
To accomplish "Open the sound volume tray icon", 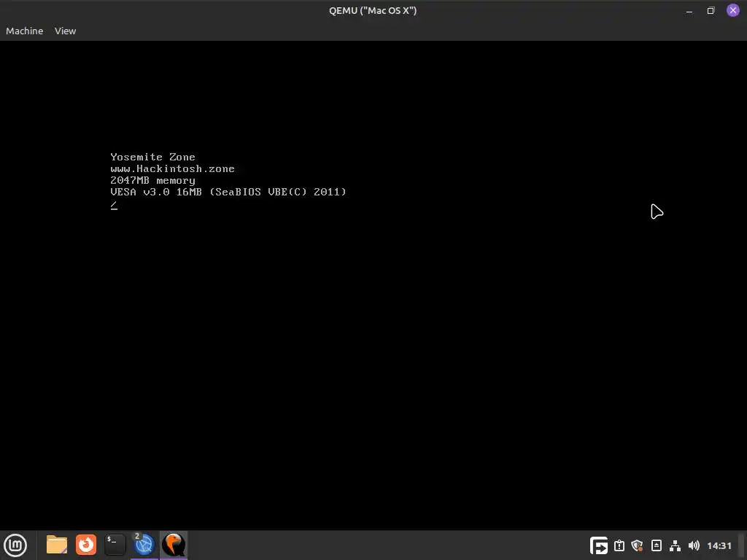I will (694, 545).
